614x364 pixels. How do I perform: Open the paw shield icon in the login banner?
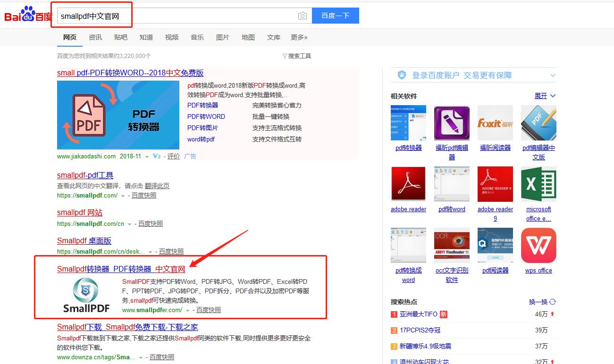click(402, 75)
